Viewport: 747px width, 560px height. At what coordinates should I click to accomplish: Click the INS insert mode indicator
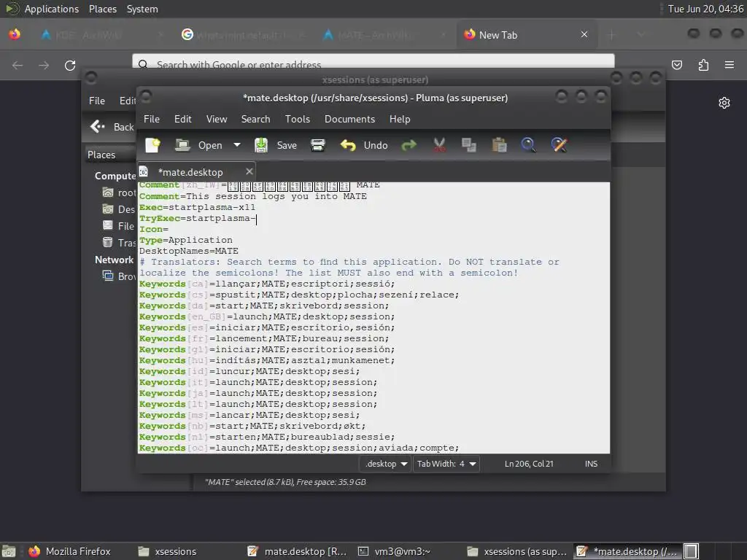pyautogui.click(x=591, y=464)
